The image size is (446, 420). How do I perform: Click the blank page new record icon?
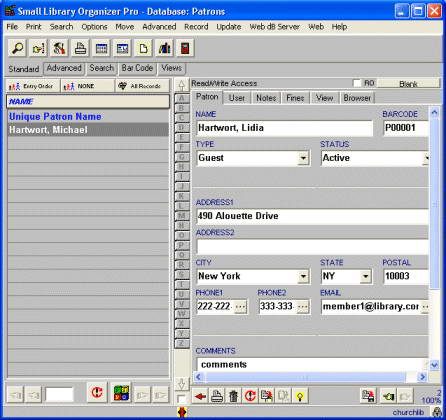tap(143, 48)
